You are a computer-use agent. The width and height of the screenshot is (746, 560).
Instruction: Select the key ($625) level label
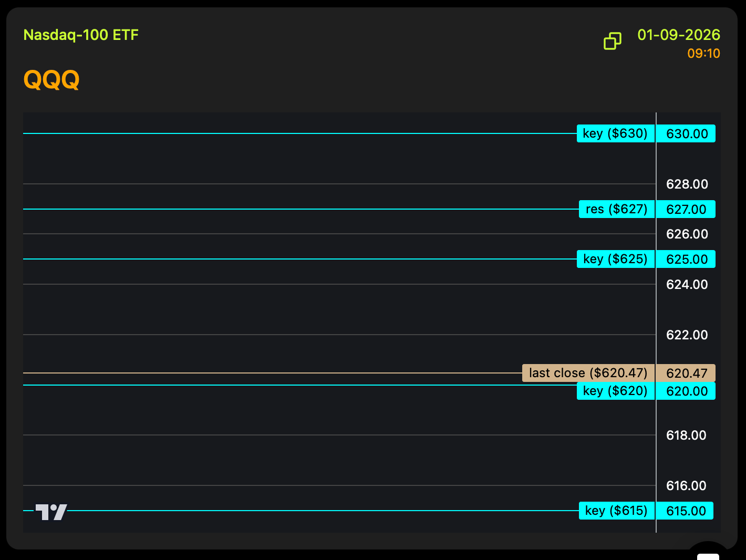tap(615, 259)
